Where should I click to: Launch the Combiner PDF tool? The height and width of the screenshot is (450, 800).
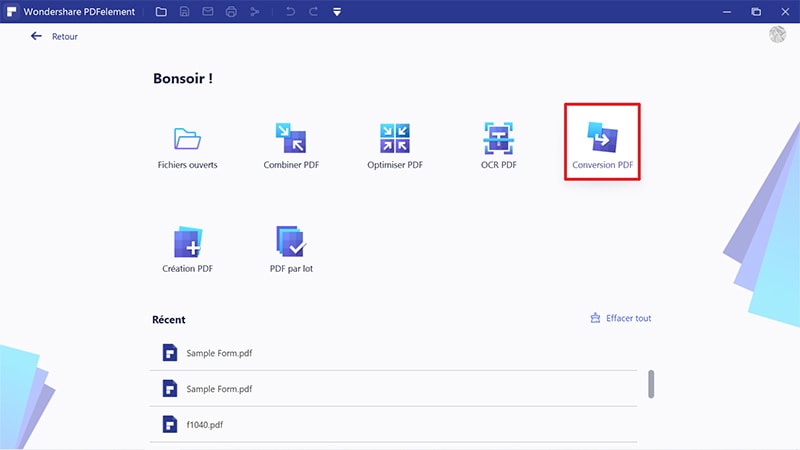(291, 146)
